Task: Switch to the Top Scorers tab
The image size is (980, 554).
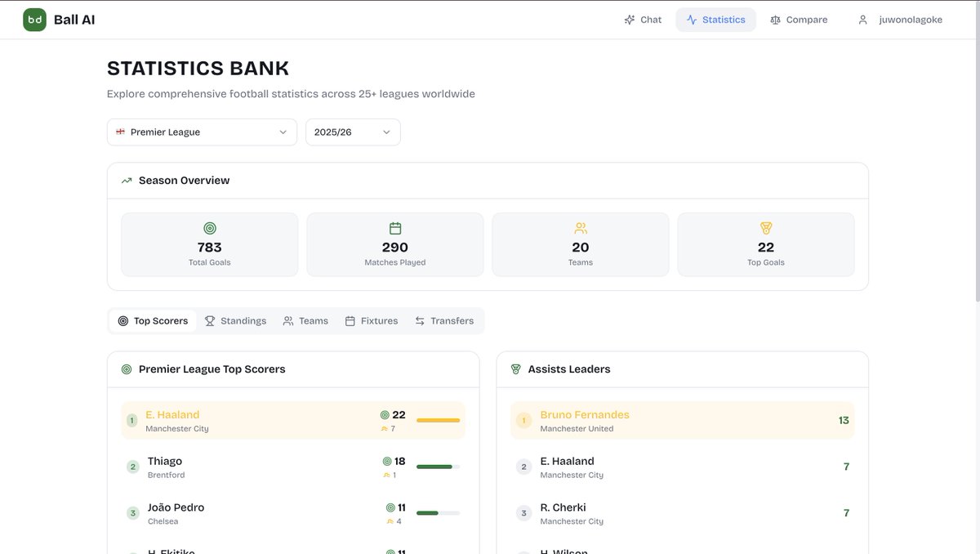Action: click(x=153, y=321)
